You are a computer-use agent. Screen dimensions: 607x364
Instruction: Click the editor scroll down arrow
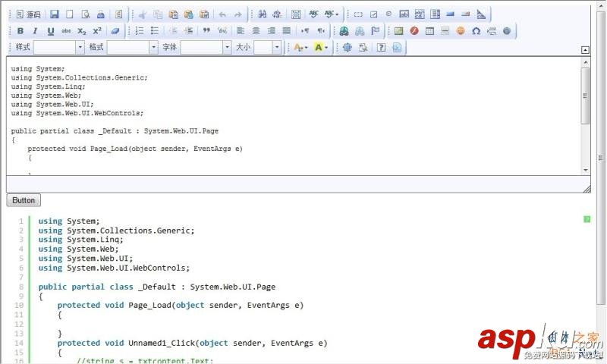coord(585,170)
